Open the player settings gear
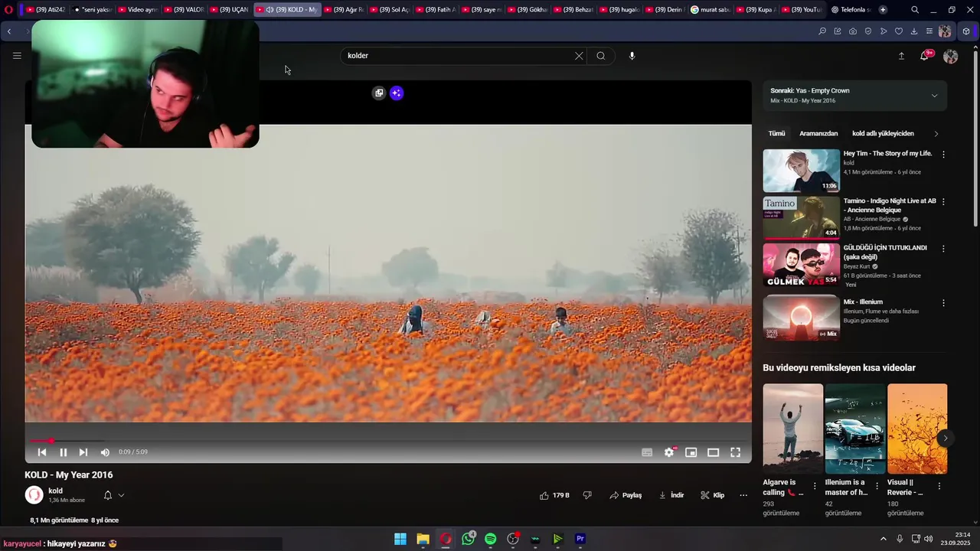Viewport: 980px width, 551px height. tap(669, 452)
